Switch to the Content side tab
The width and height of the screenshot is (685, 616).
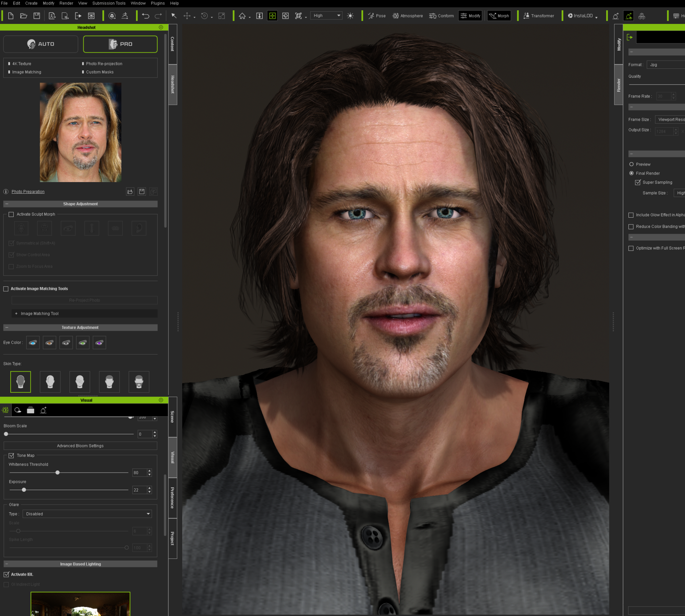tap(173, 44)
